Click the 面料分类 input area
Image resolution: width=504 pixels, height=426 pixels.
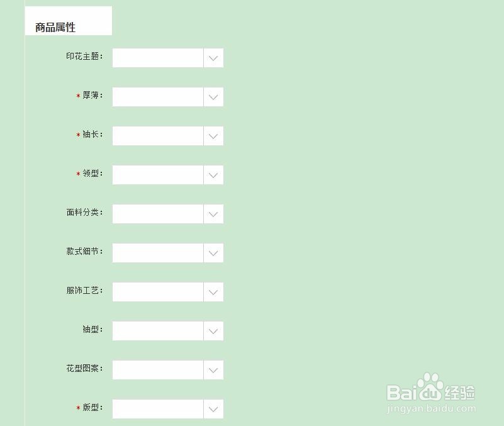click(156, 213)
